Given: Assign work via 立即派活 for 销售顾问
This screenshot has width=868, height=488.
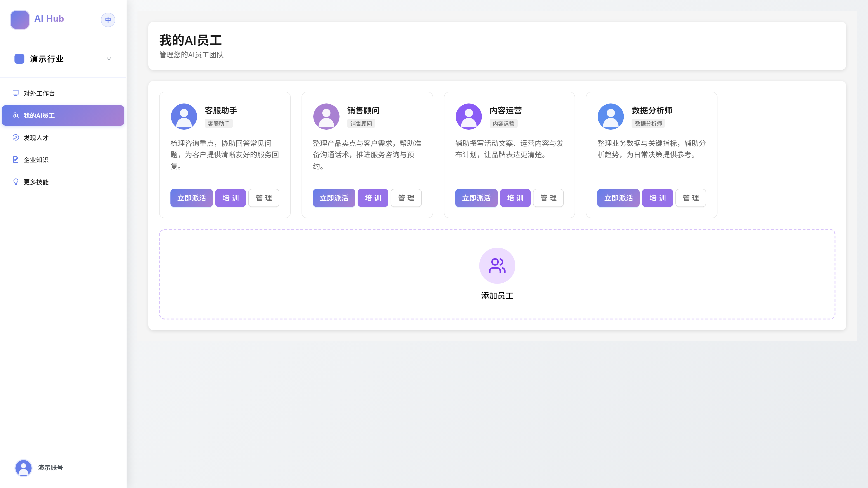Looking at the screenshot, I should pos(334,198).
